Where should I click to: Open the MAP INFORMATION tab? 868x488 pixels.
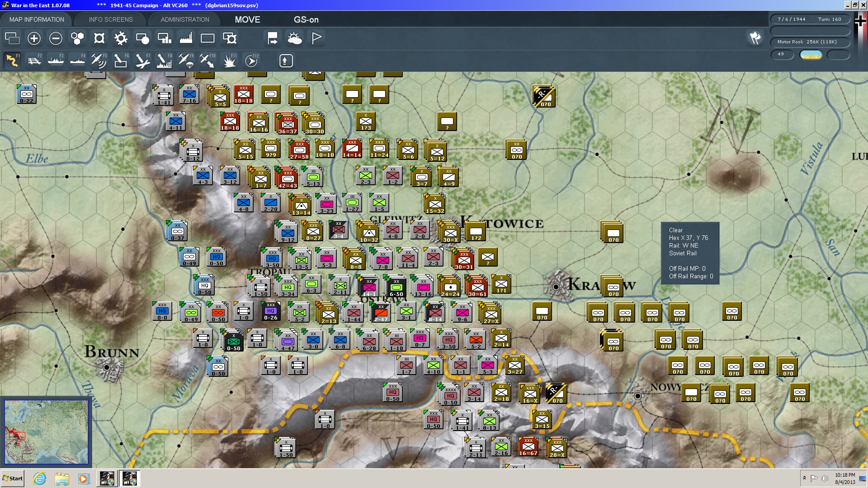37,19
